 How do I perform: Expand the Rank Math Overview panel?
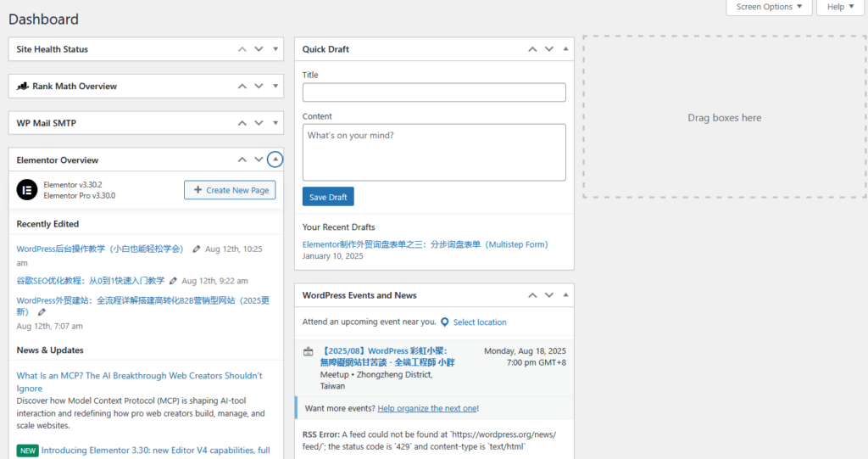[x=275, y=87]
